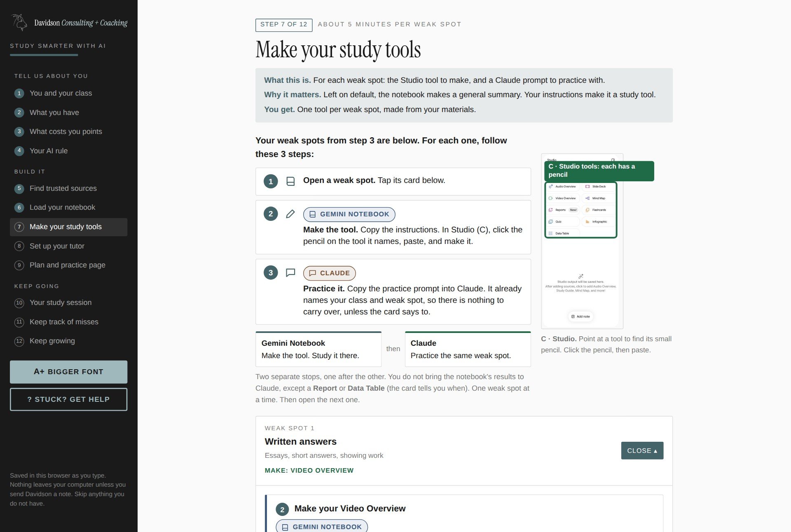The image size is (791, 532).
Task: Click the 'You get.' line in the info box
Action: [370, 110]
